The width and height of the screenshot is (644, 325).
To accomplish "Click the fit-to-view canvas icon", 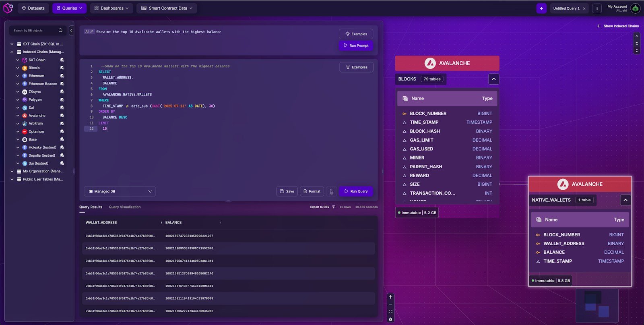I will 390,312.
